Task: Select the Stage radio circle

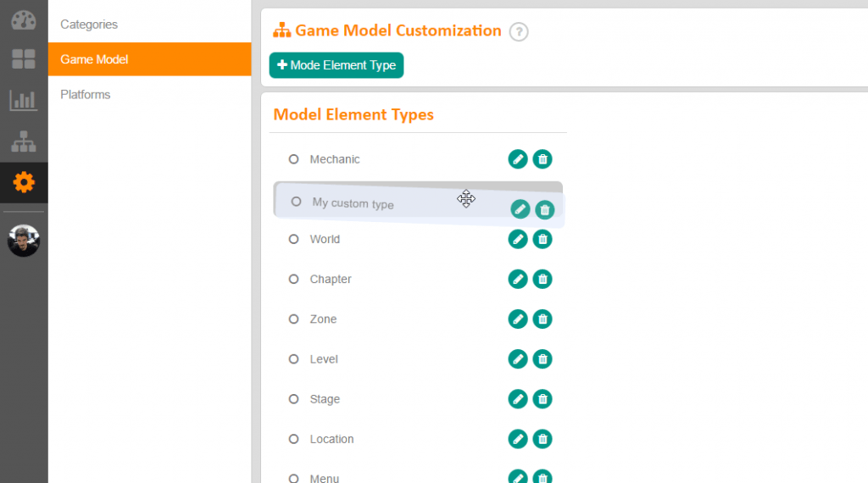Action: (294, 399)
